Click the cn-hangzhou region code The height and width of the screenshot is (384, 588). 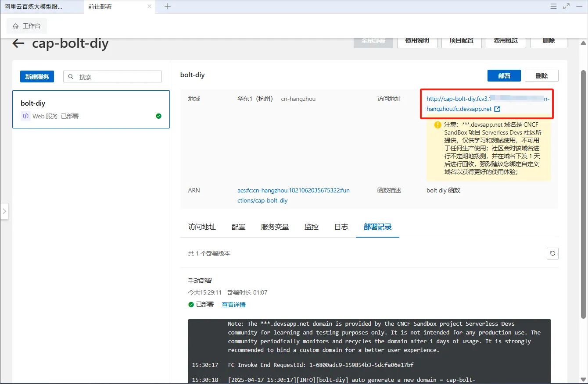[x=298, y=99]
